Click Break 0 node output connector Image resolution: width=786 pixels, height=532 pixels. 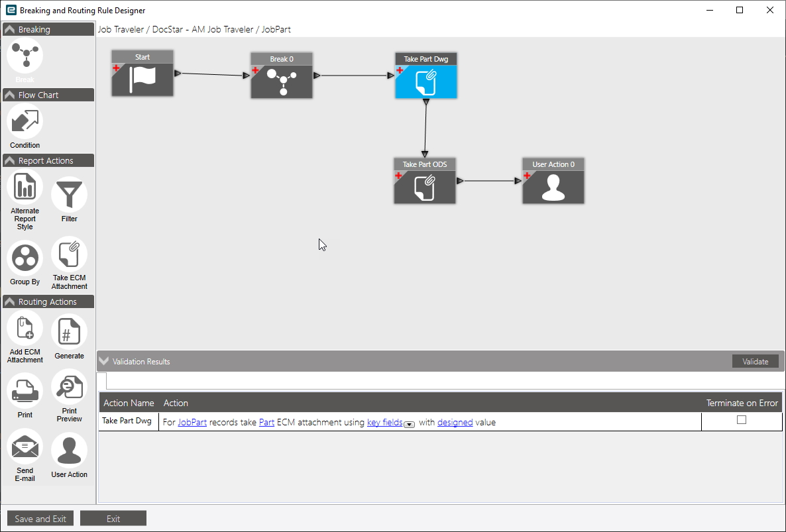[x=317, y=75]
